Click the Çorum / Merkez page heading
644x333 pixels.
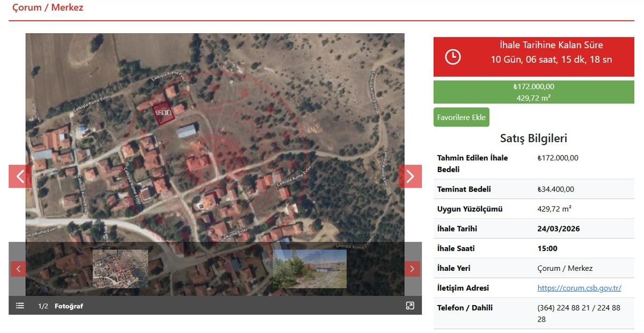point(48,8)
